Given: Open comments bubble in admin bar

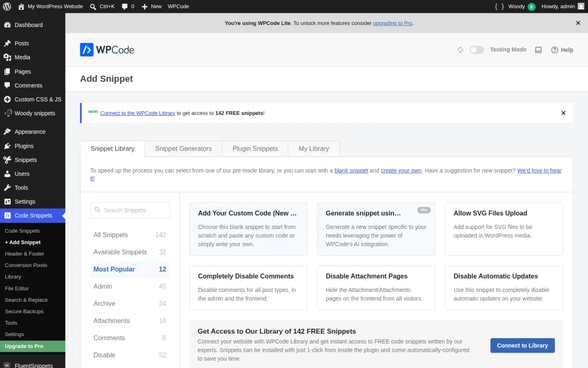Looking at the screenshot, I should pyautogui.click(x=128, y=6).
